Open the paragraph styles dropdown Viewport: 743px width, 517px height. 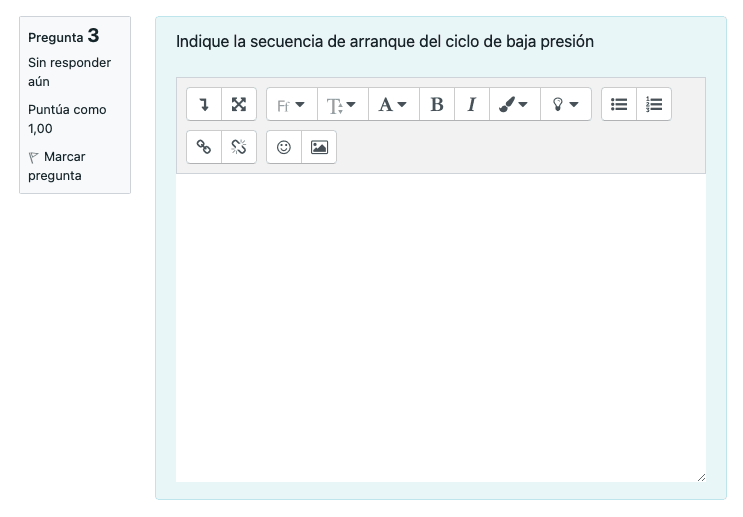394,104
